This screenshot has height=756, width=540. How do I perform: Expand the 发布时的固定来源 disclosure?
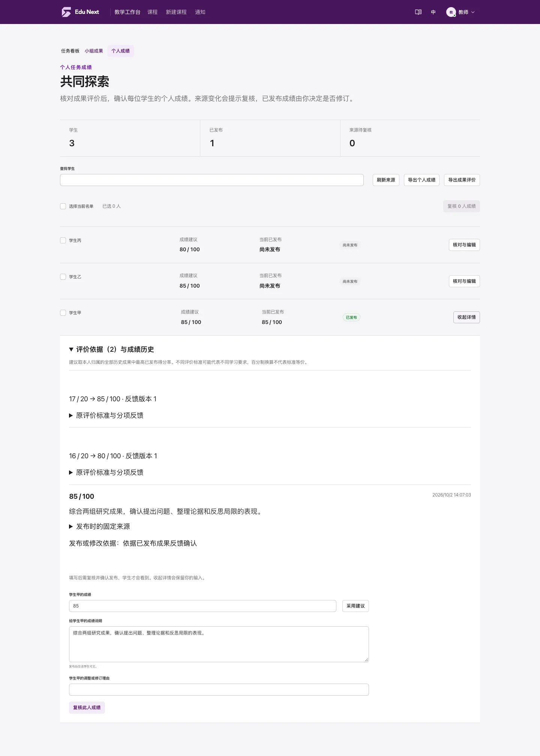[99, 526]
